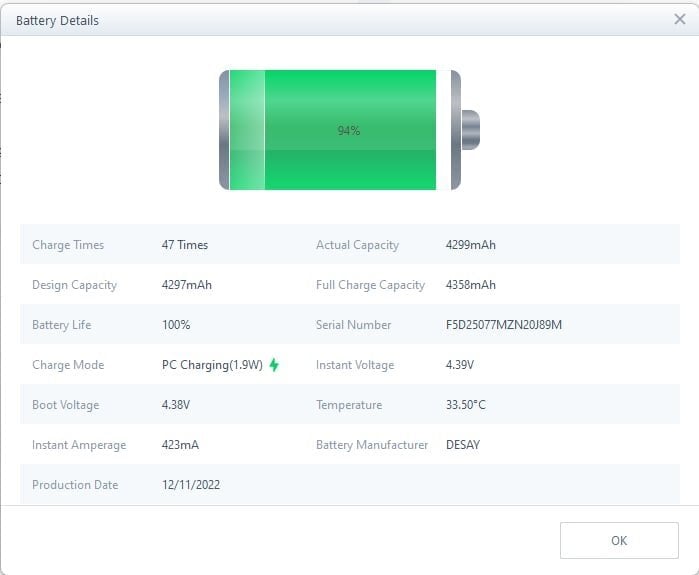Click the Instant Voltage value 4.39V
This screenshot has height=575, width=699.
[x=460, y=365]
